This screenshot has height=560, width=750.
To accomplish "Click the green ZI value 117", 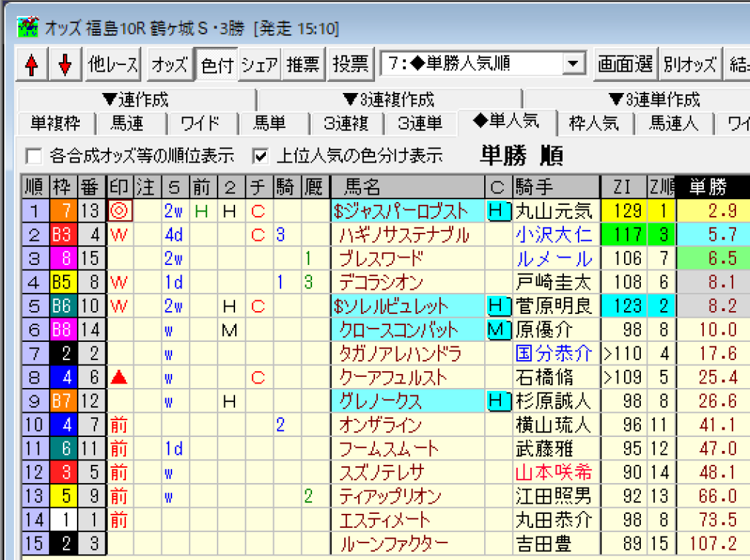I will pos(624,235).
